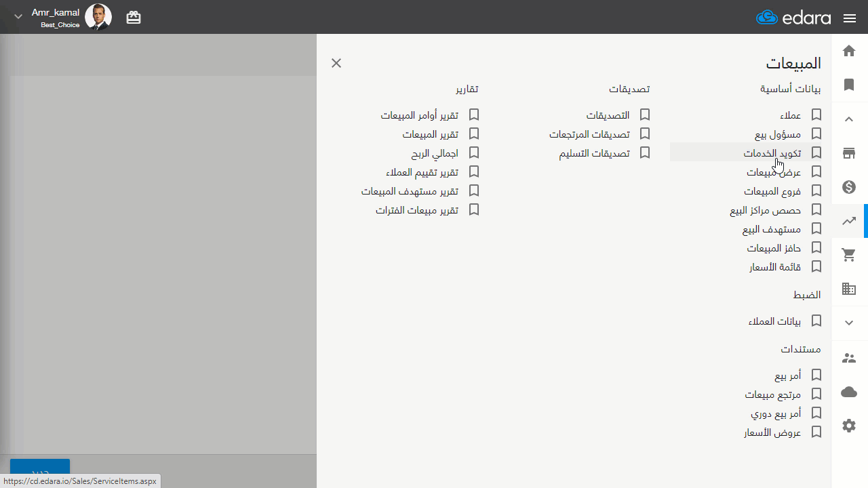Close the المبيعات menu panel
This screenshot has width=868, height=488.
pyautogui.click(x=336, y=63)
